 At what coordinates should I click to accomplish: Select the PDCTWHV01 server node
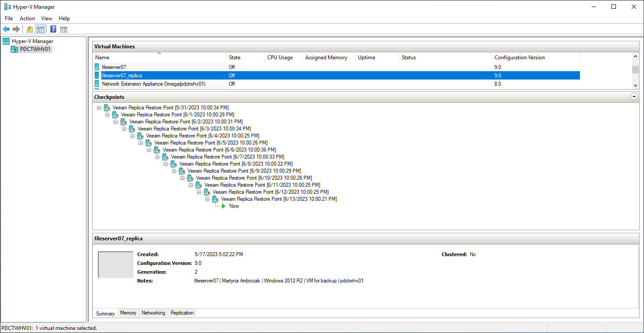36,49
